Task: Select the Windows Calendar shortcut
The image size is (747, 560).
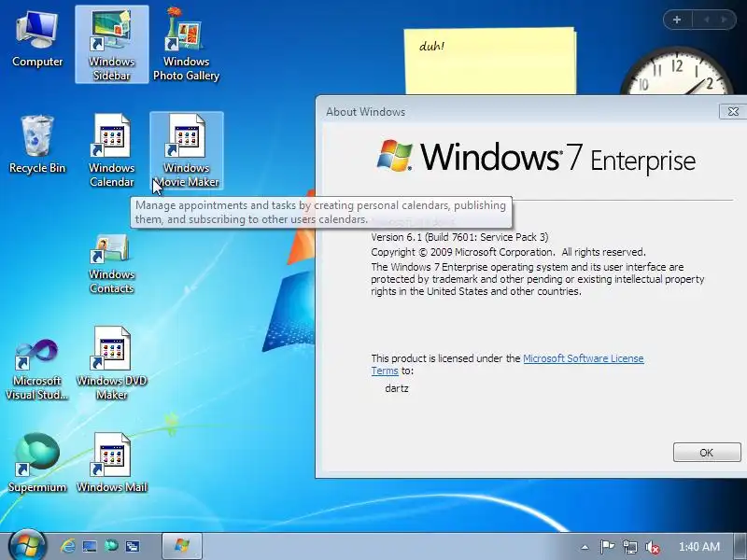Action: 111,150
